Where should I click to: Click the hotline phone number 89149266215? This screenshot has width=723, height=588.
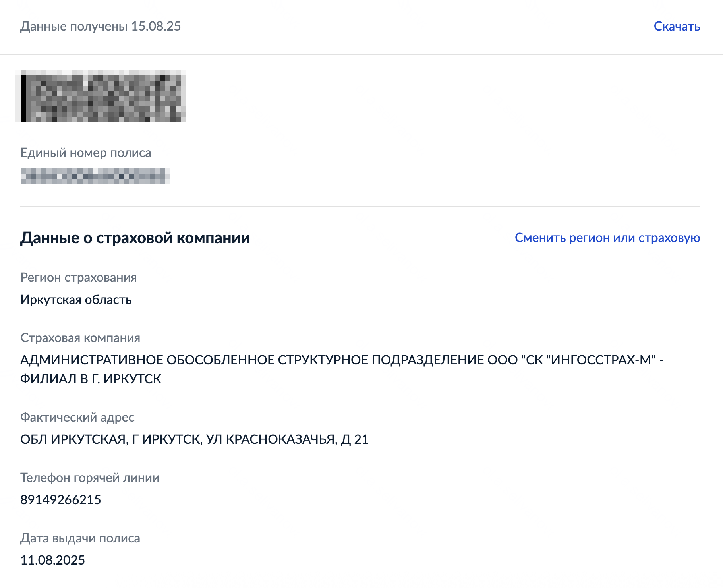click(62, 500)
